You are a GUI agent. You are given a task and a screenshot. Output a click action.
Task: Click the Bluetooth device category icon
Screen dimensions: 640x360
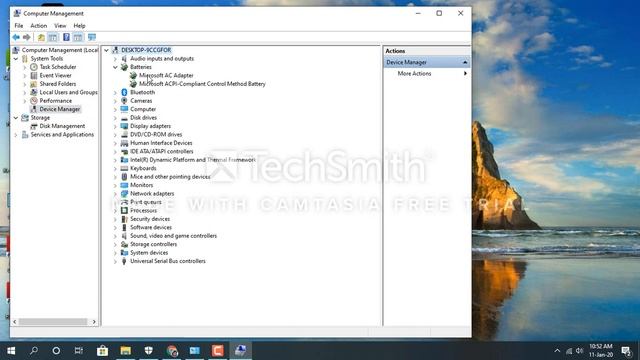click(x=124, y=92)
